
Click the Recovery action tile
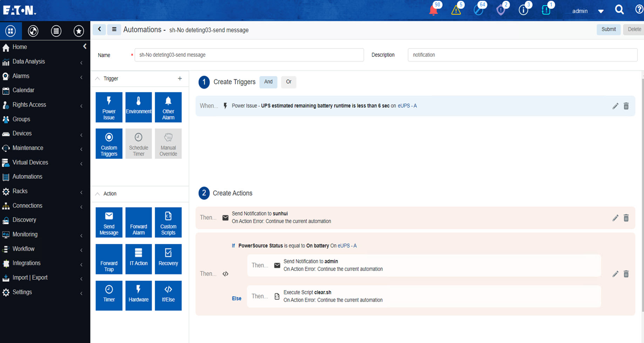pos(168,259)
